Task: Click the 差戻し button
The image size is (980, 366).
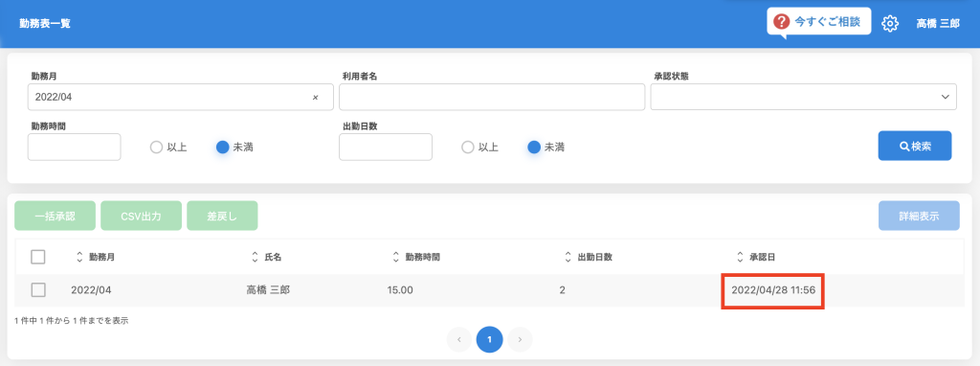Action: pos(222,216)
